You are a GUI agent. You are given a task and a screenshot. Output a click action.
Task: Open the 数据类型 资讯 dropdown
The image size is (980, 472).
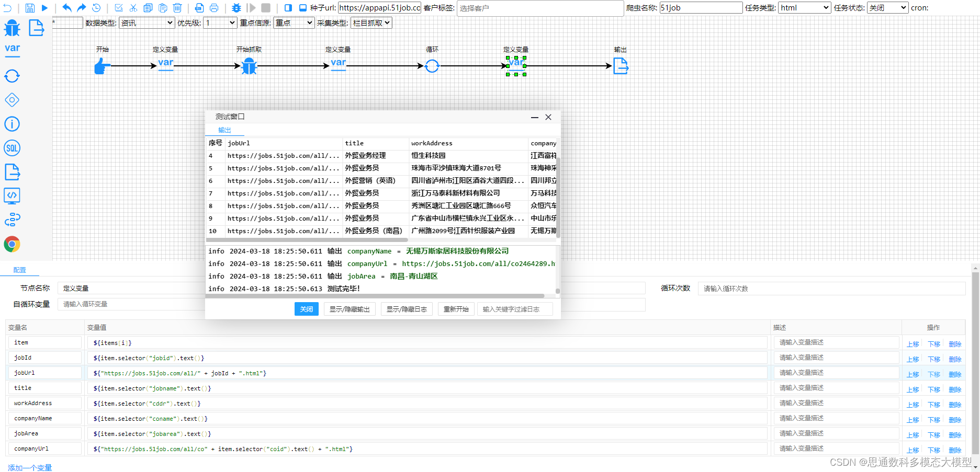(x=147, y=22)
